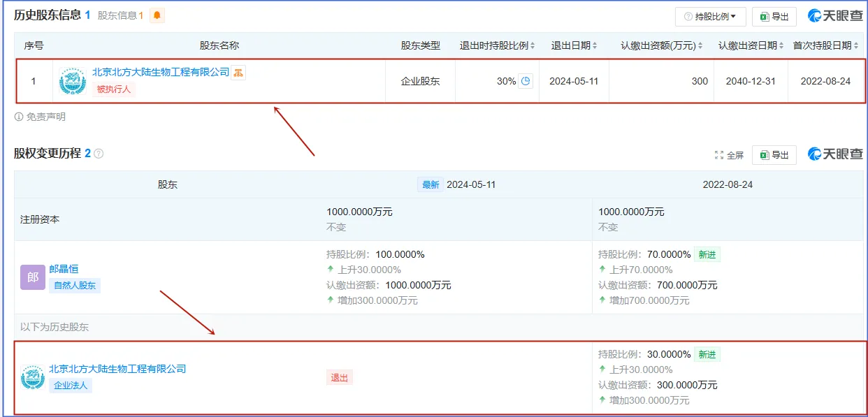868x417 pixels.
Task: Click the purple 郎 avatar icon
Action: click(33, 277)
